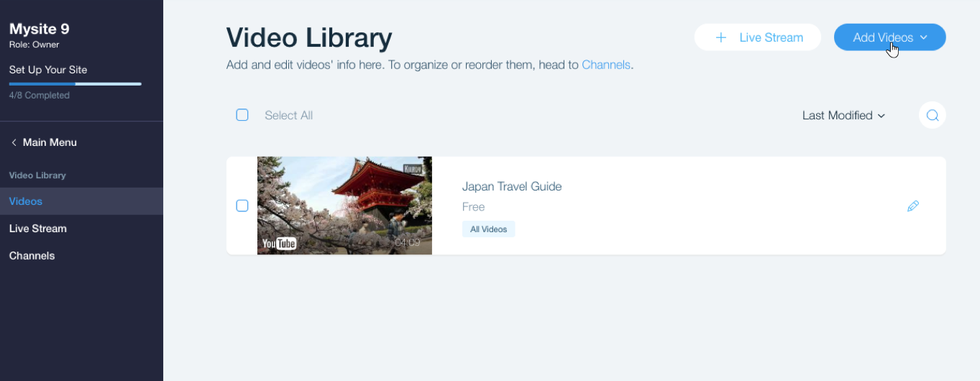The width and height of the screenshot is (980, 381).
Task: Click the 04:09 duration on the thumbnail
Action: (407, 243)
